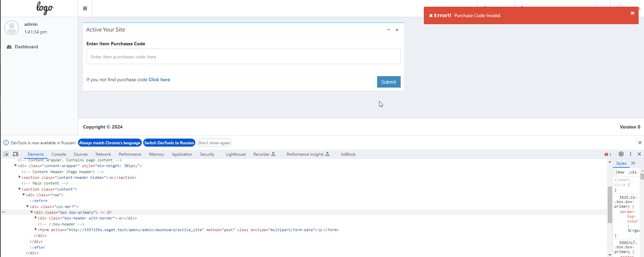The height and width of the screenshot is (257, 644).
Task: Toggle sidebar with hamburger menu icon
Action: tap(85, 8)
